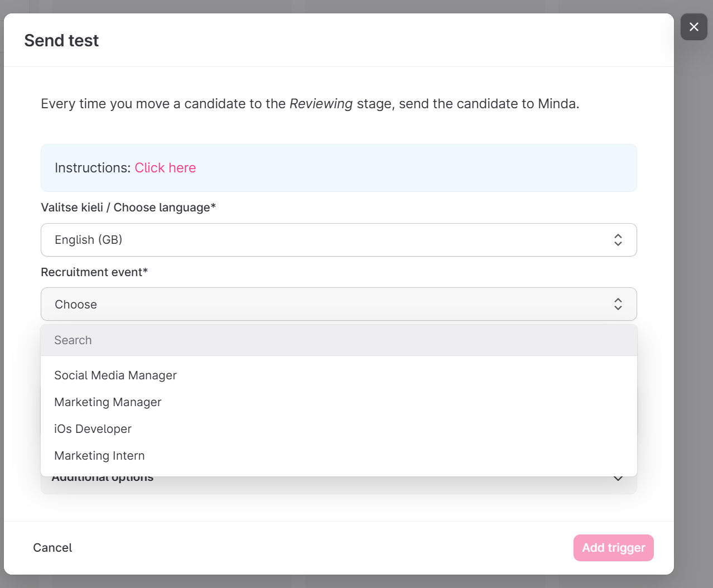Screen dimensions: 713x588
Task: Focus the Search field in the dropdown list
Action: (338, 340)
